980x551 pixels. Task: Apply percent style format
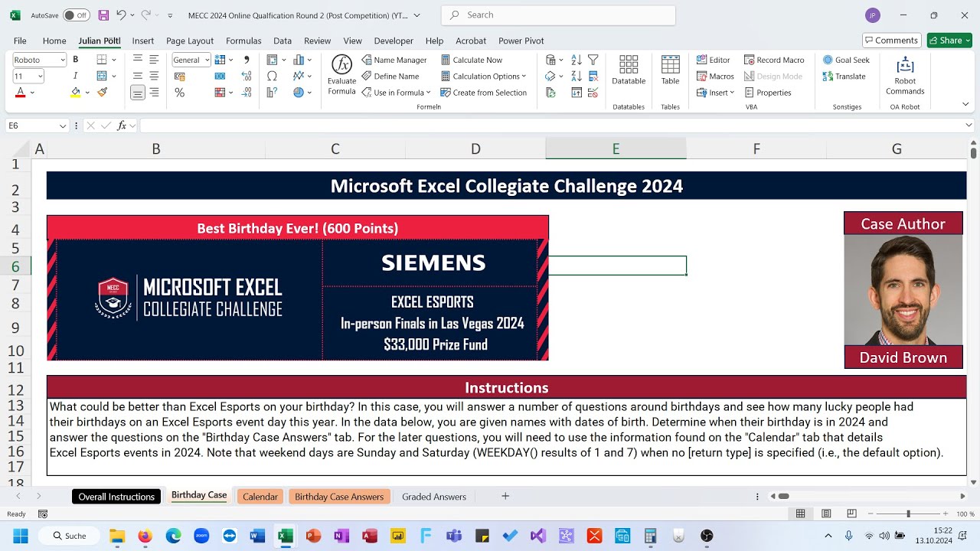179,93
